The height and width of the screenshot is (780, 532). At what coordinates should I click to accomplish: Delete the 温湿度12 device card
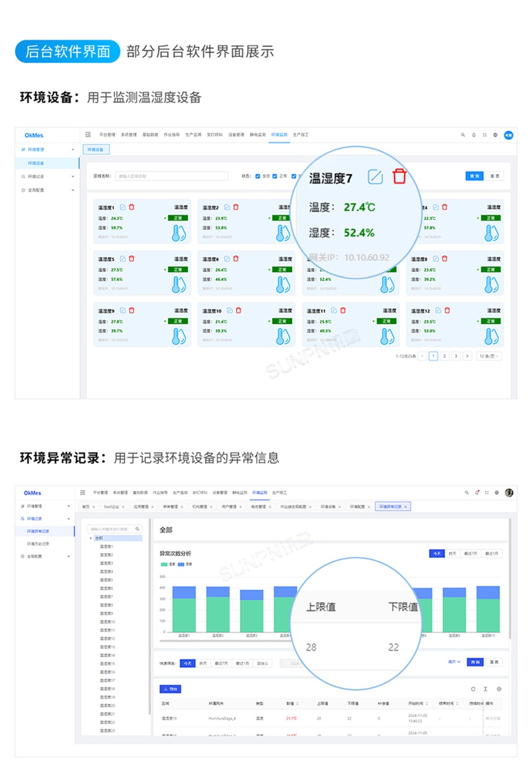447,311
